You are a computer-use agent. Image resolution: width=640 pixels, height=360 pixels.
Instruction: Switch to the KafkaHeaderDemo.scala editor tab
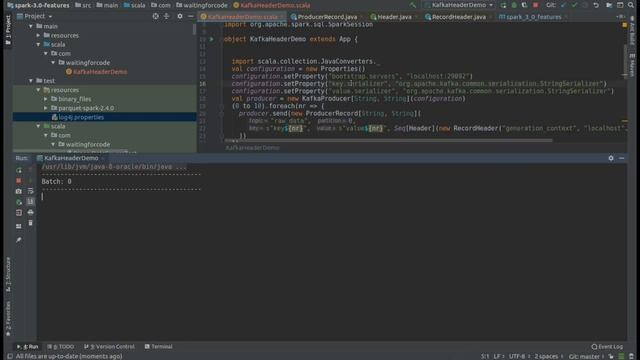pos(242,17)
